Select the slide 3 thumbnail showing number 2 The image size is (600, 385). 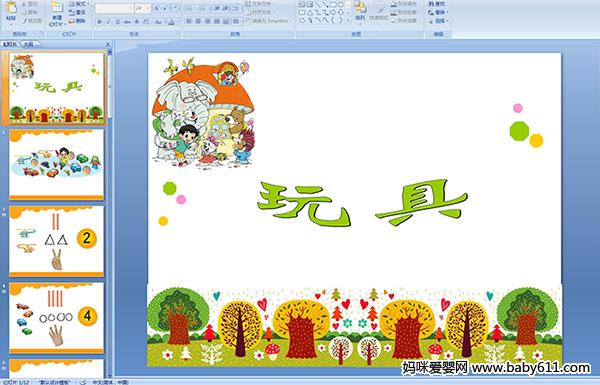point(57,241)
